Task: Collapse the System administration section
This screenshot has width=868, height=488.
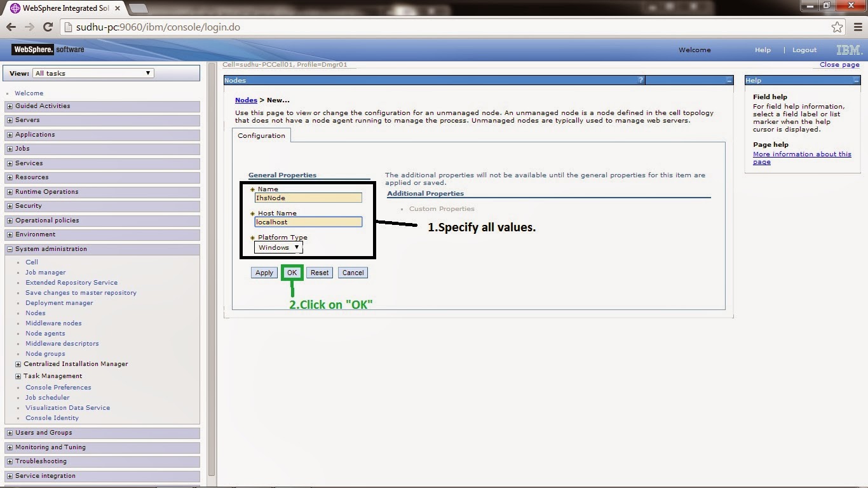Action: 8,248
